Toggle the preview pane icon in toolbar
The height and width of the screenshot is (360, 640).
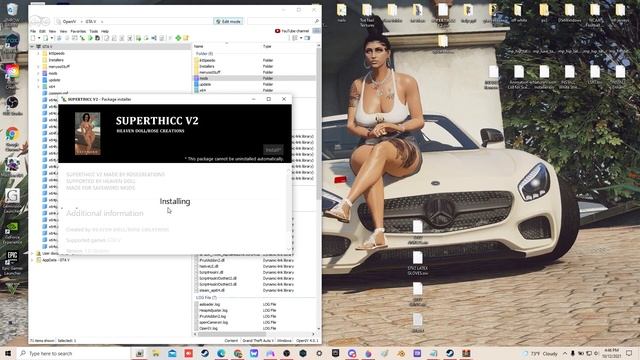(x=307, y=38)
